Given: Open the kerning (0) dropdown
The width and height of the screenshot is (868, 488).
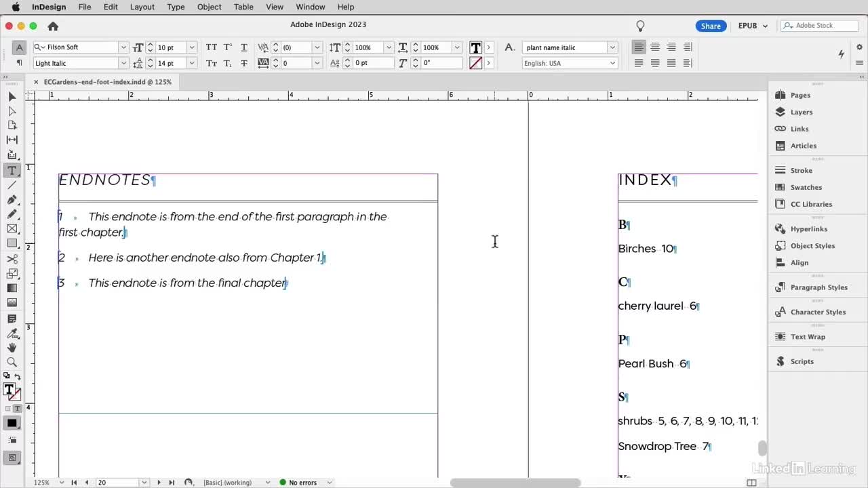Looking at the screenshot, I should point(317,47).
